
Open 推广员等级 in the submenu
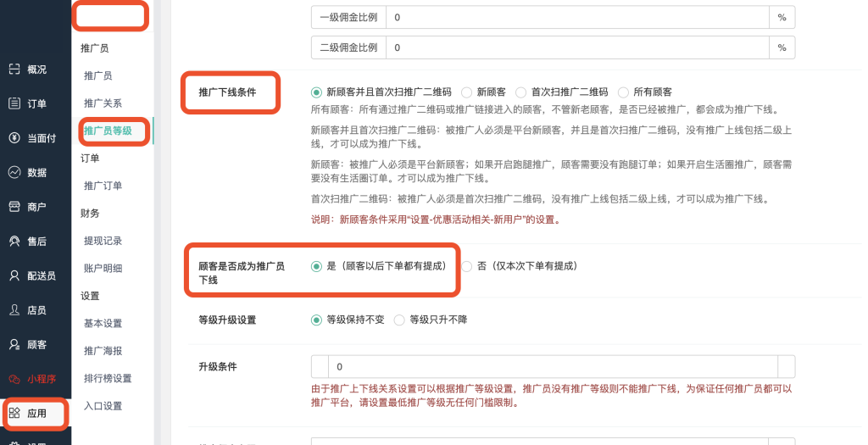108,131
